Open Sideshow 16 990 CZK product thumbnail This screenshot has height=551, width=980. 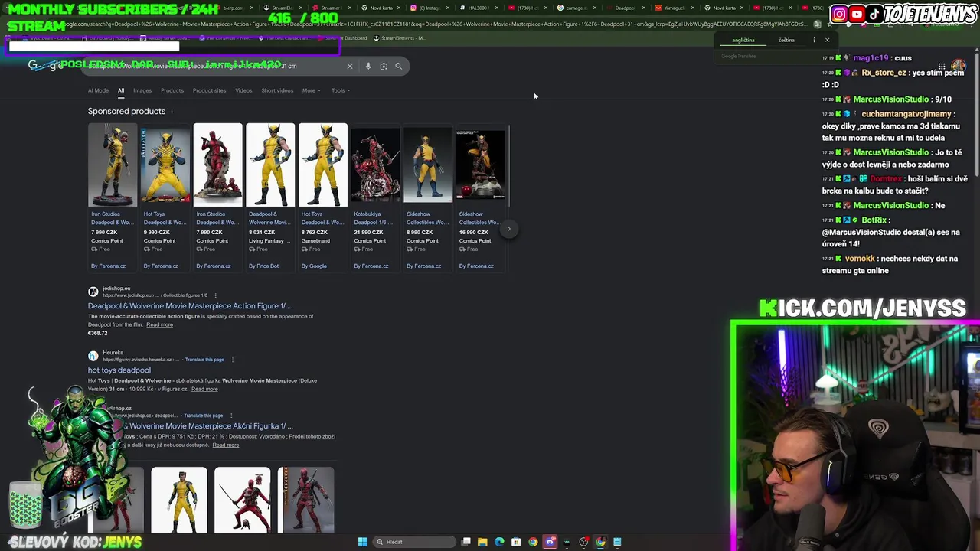pos(480,165)
